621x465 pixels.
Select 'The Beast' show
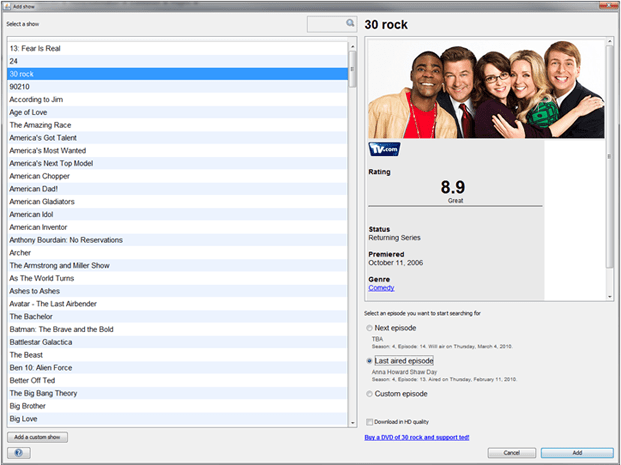tap(177, 355)
